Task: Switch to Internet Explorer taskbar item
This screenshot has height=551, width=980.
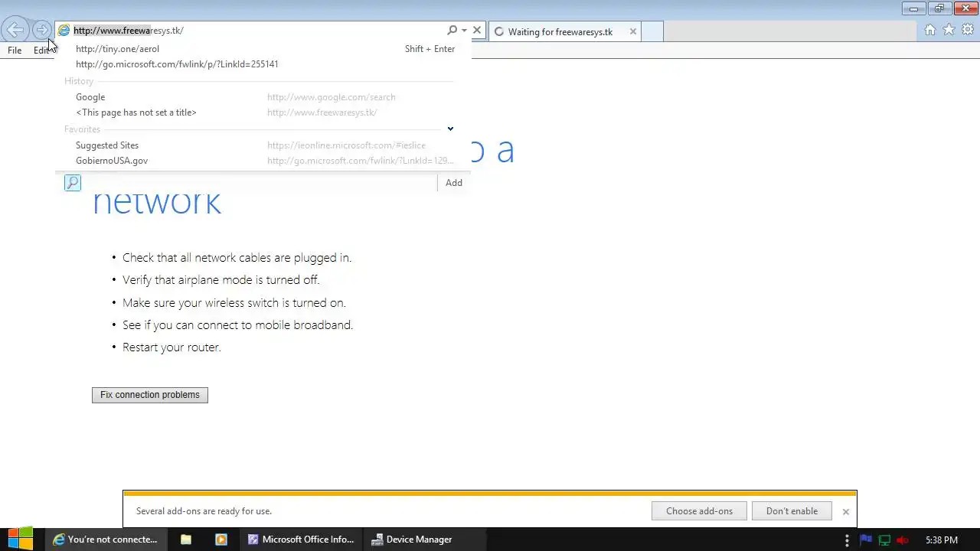Action: click(105, 540)
